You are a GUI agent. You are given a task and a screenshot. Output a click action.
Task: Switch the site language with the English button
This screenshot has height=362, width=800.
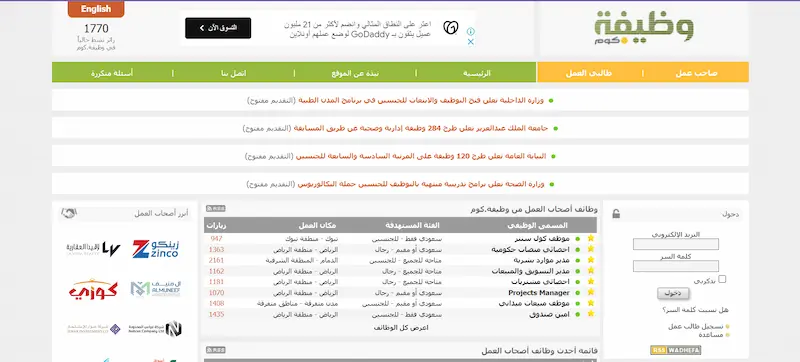[96, 9]
